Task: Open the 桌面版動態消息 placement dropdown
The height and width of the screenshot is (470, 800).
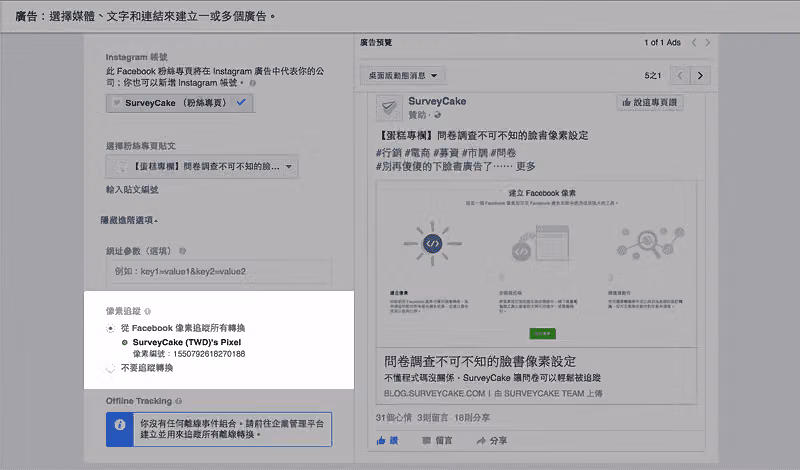Action: click(403, 76)
